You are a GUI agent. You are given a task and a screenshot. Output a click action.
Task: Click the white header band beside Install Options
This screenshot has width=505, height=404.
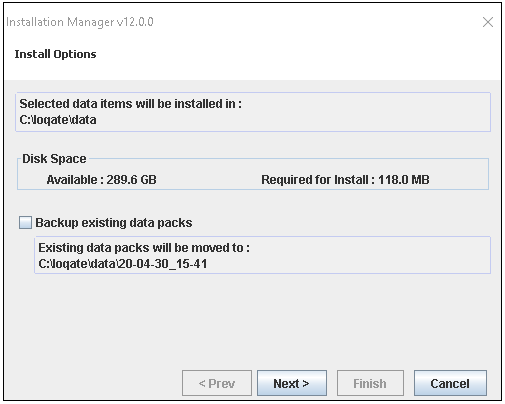pos(297,54)
